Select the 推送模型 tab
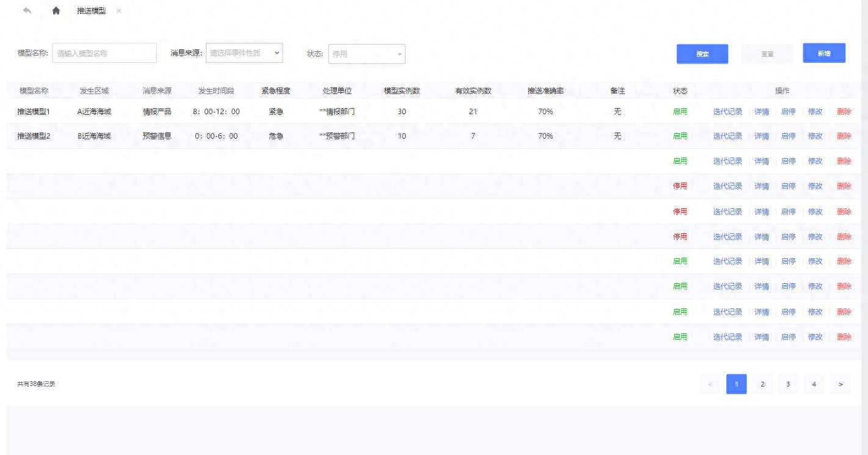Viewport: 868px width, 455px height. point(92,11)
